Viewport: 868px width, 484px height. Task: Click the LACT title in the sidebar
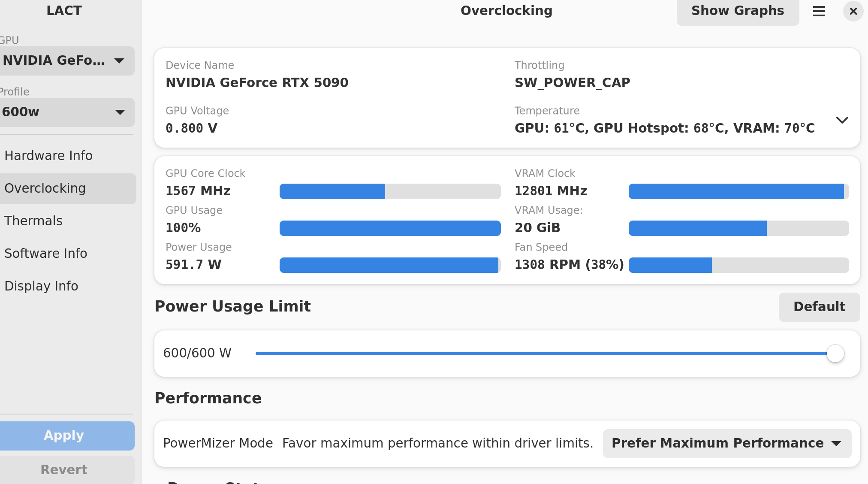[64, 11]
